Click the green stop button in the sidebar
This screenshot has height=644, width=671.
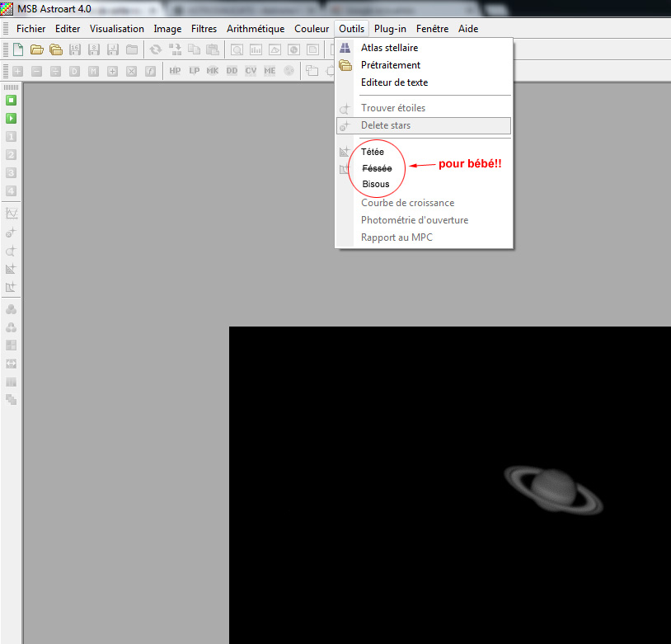pyautogui.click(x=12, y=100)
